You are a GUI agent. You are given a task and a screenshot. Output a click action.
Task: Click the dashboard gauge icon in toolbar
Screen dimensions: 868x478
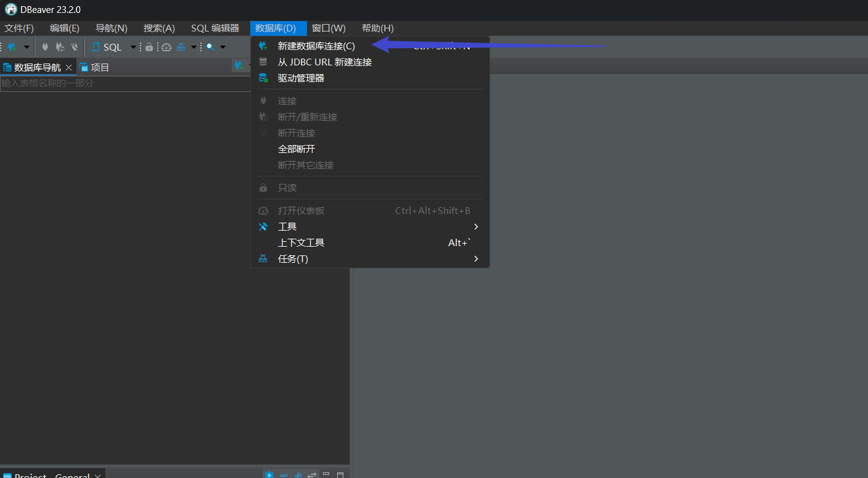(x=166, y=47)
